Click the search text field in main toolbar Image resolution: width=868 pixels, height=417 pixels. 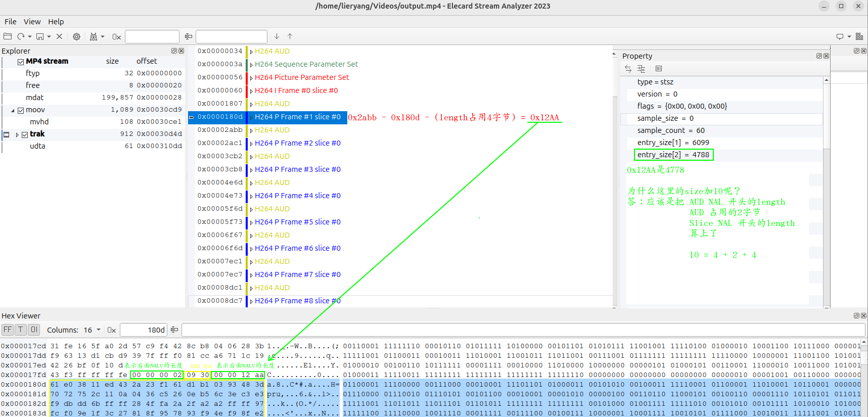pos(232,36)
